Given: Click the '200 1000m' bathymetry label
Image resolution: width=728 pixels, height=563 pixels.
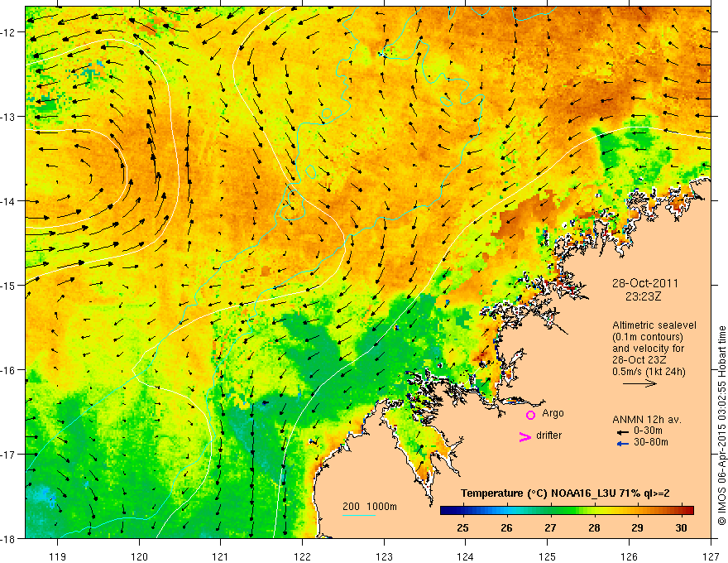Looking at the screenshot, I should pos(370,507).
